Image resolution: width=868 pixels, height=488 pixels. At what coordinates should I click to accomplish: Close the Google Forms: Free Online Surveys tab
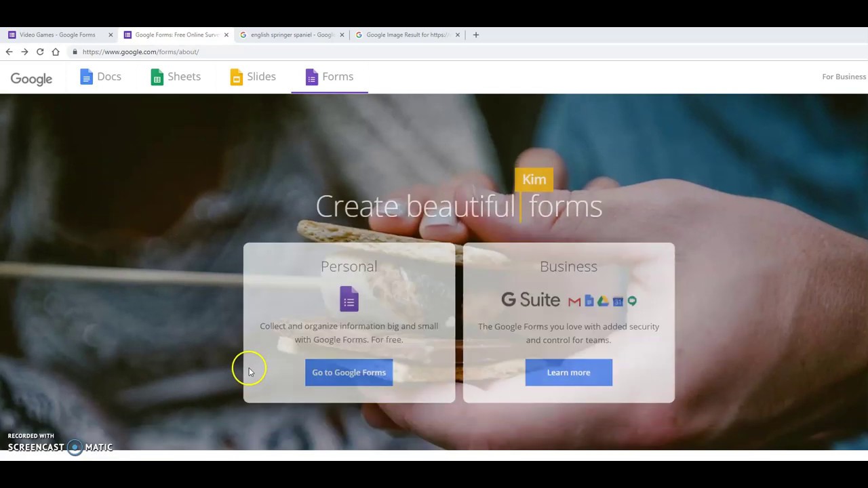[x=226, y=35]
